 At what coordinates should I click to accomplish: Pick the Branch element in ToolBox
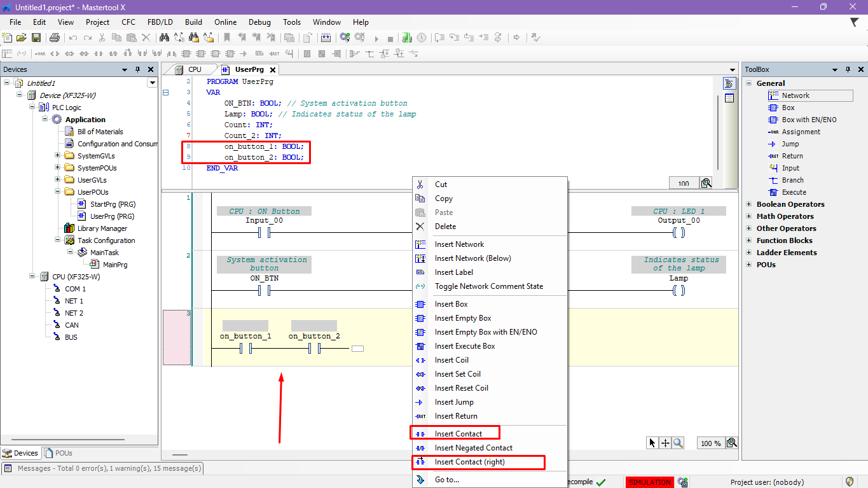coord(792,180)
